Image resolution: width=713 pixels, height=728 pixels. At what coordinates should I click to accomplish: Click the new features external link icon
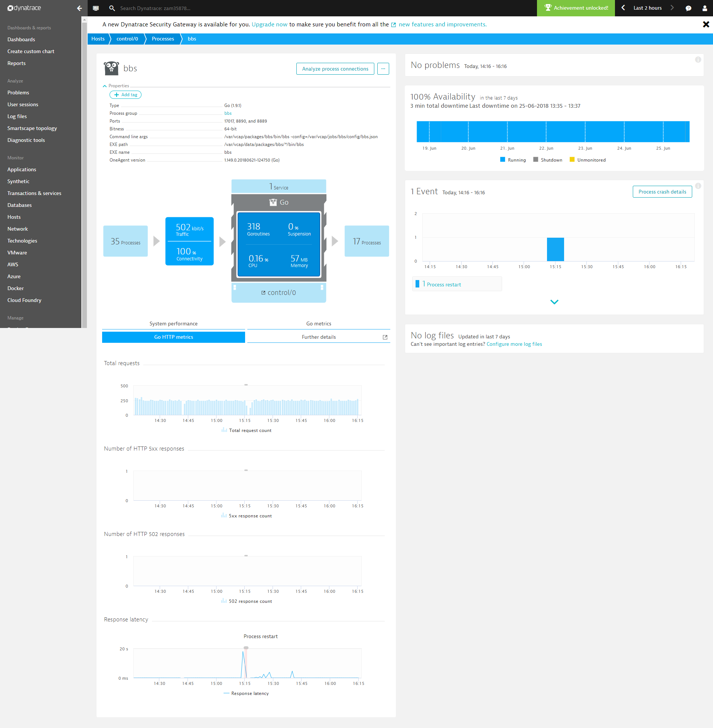(x=394, y=25)
